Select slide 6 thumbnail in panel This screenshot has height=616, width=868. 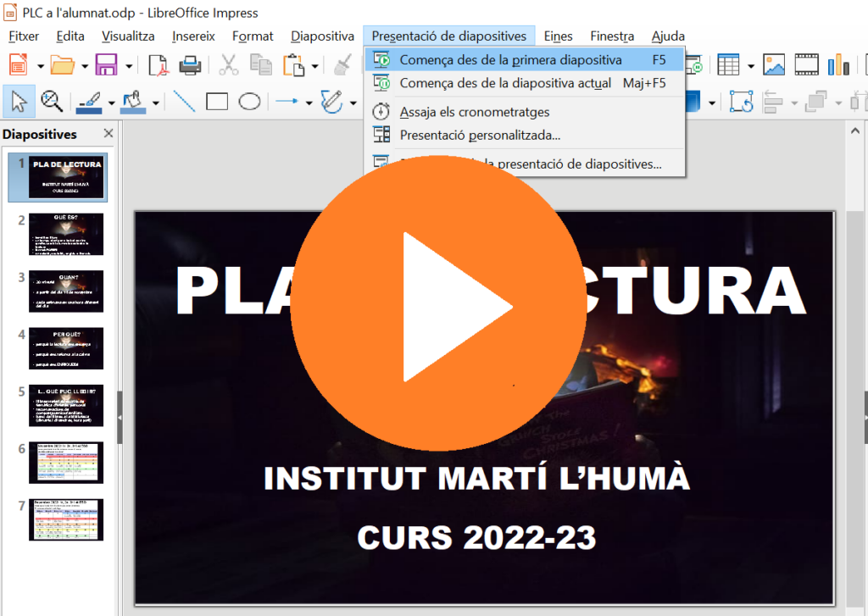tap(66, 462)
